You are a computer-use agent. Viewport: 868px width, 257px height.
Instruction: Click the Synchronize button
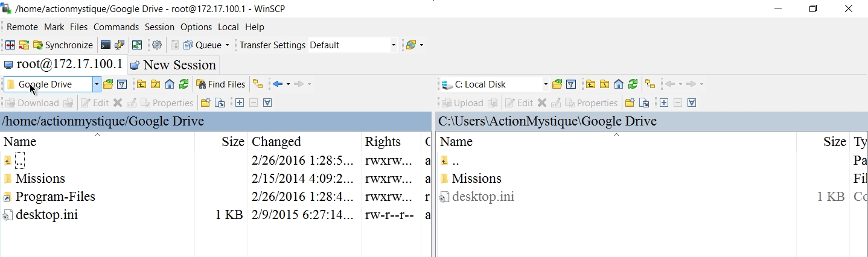[63, 45]
